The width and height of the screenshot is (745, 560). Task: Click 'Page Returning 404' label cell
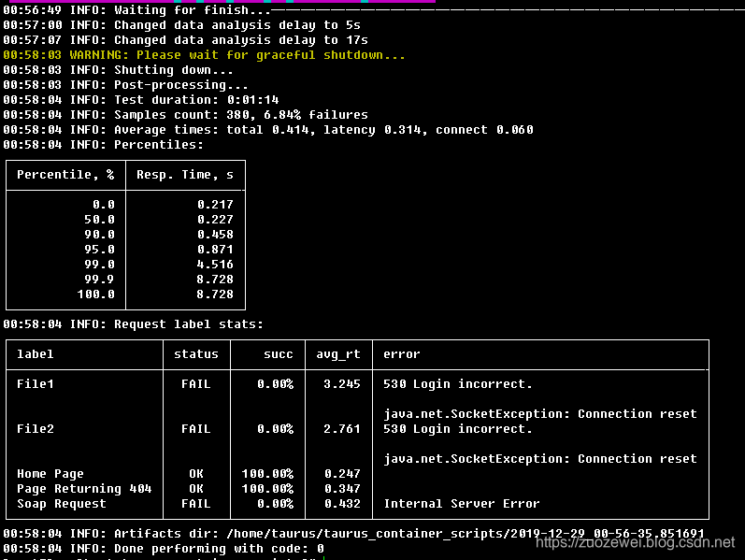click(x=84, y=489)
